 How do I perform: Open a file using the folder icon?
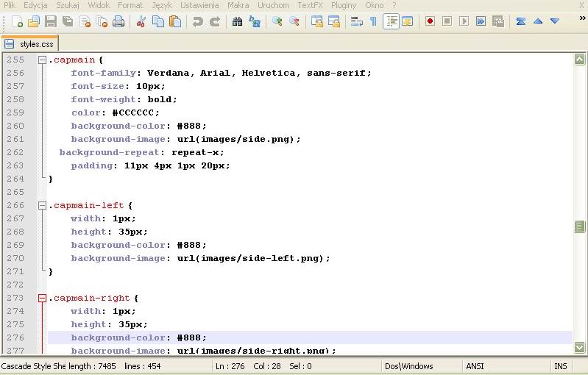34,22
